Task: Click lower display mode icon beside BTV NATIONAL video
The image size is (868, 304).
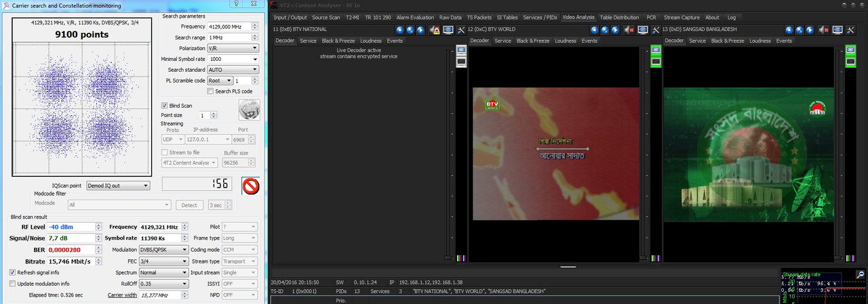Action: (x=461, y=62)
